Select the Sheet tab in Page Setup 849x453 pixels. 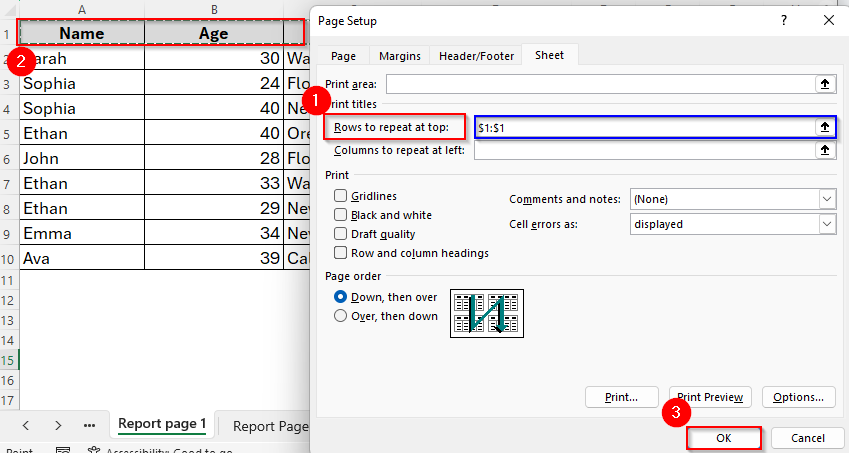tap(549, 55)
